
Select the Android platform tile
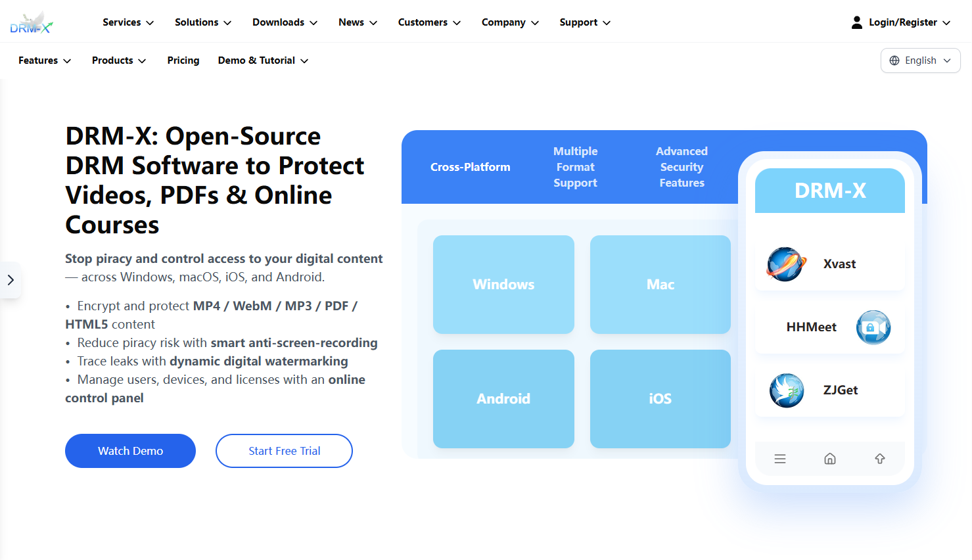click(x=503, y=399)
